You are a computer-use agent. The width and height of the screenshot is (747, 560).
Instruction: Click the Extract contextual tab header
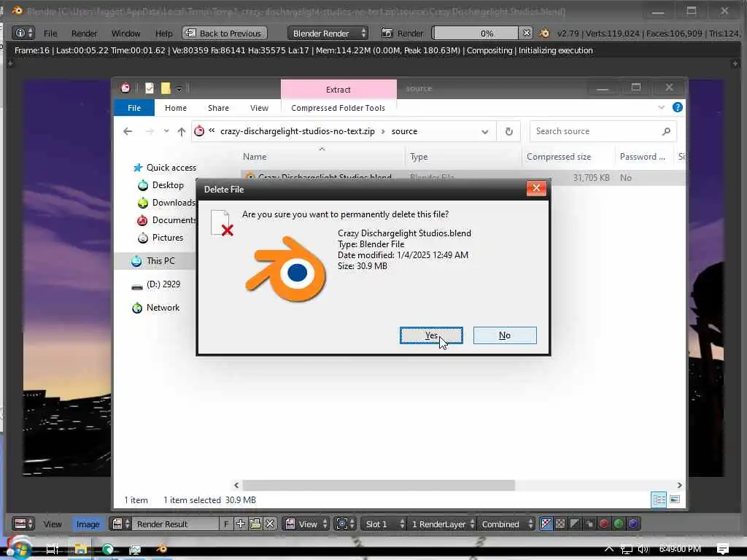point(338,90)
